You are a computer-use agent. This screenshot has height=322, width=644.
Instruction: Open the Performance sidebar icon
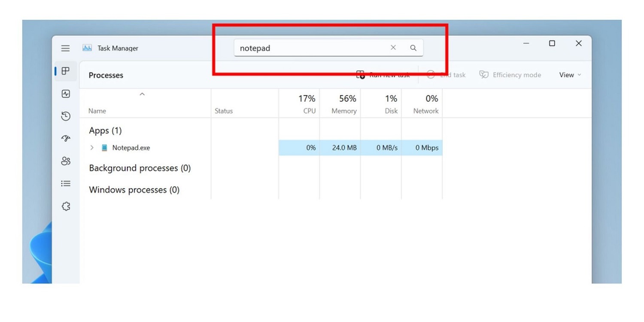(66, 94)
